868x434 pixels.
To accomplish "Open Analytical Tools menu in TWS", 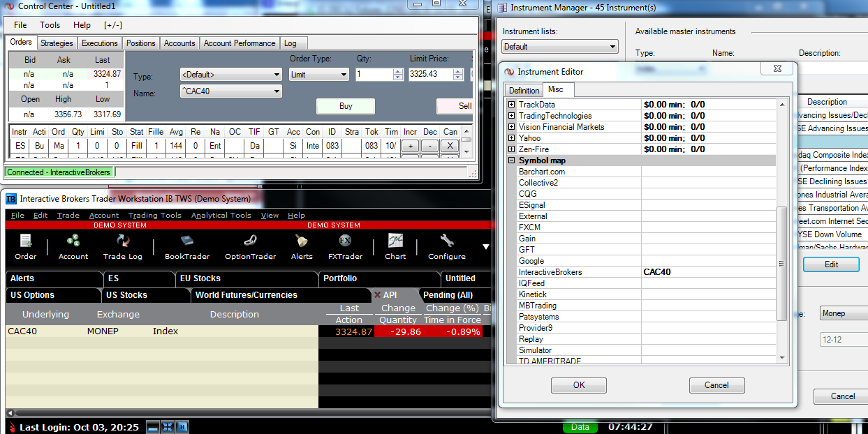I will pyautogui.click(x=221, y=216).
